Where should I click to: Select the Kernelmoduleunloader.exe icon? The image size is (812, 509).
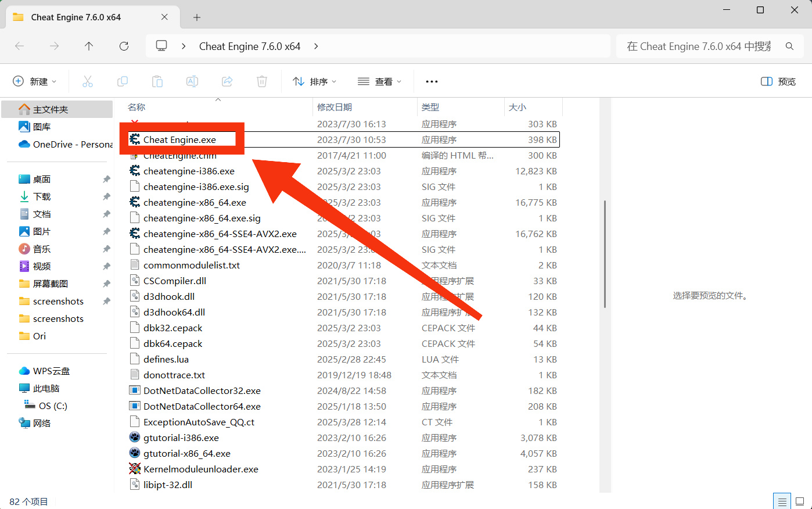135,469
